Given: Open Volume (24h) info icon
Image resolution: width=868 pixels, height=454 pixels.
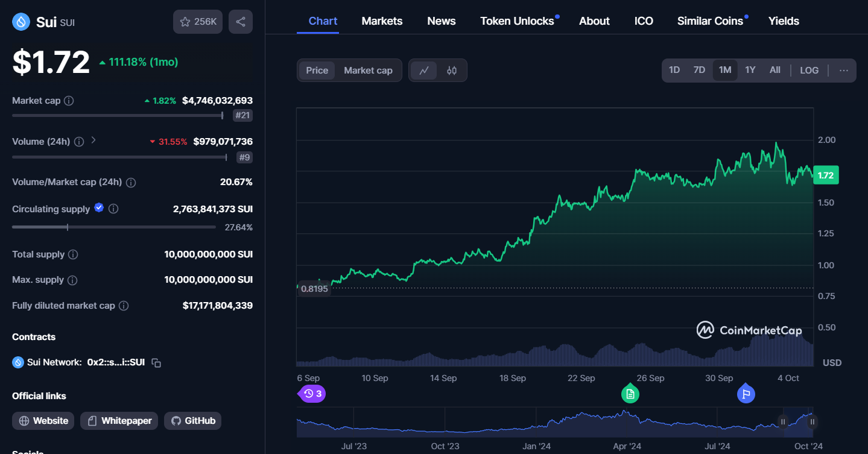Looking at the screenshot, I should [x=79, y=142].
